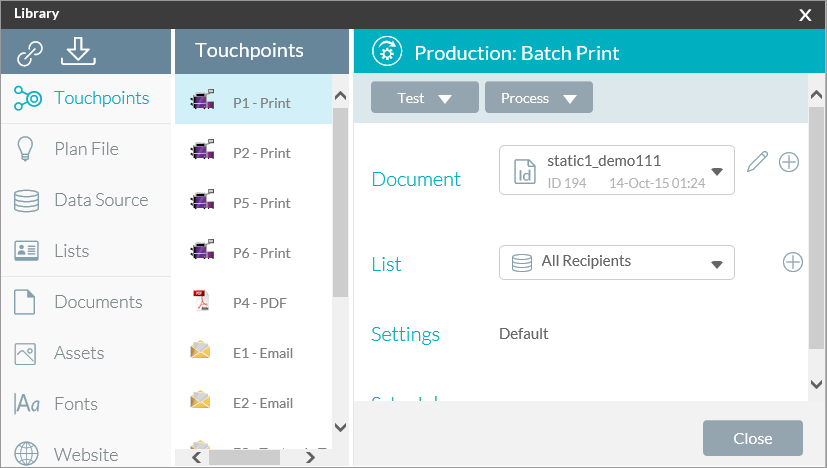Click the link chain icon in header
The image size is (827, 468).
tap(30, 53)
